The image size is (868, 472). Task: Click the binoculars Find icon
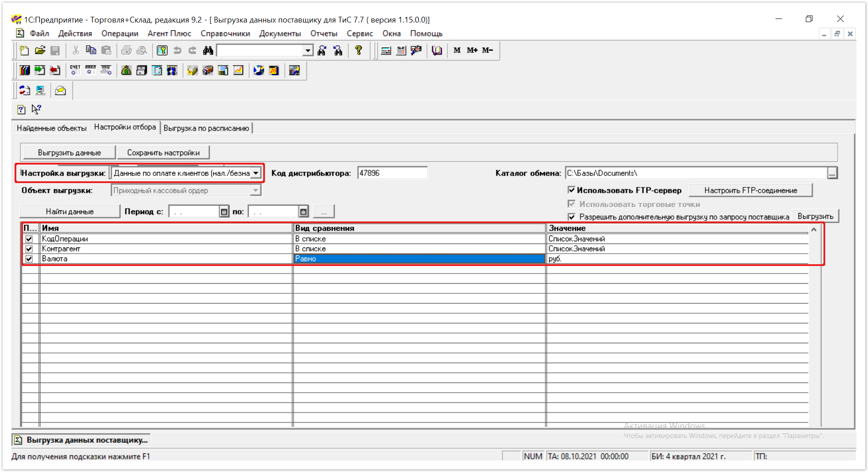(208, 50)
